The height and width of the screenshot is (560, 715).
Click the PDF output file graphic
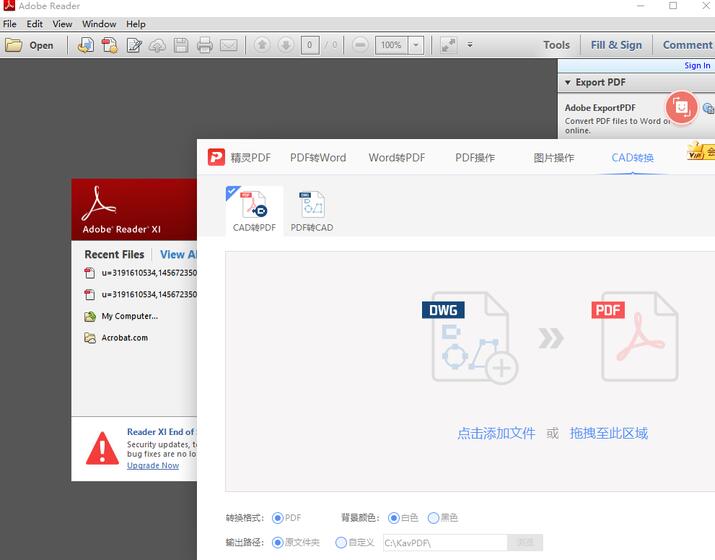[636, 337]
